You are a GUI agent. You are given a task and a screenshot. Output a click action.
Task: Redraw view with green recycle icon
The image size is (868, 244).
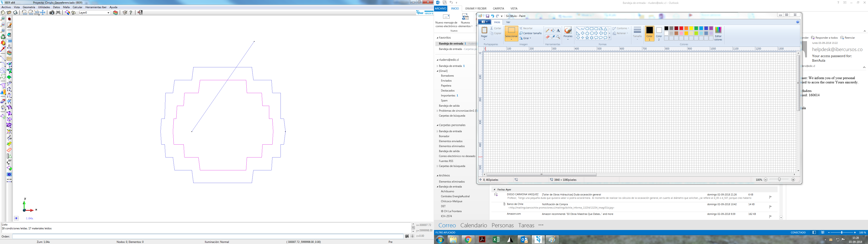point(3,37)
